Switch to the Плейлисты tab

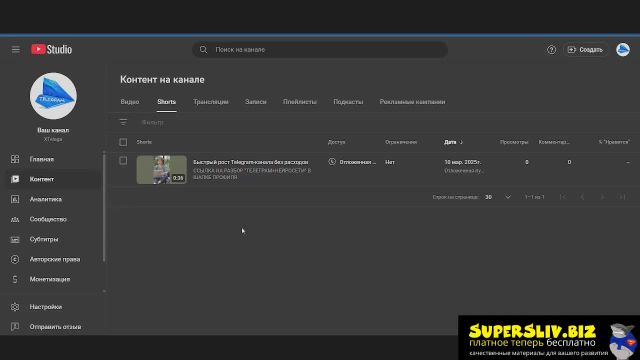pos(300,102)
